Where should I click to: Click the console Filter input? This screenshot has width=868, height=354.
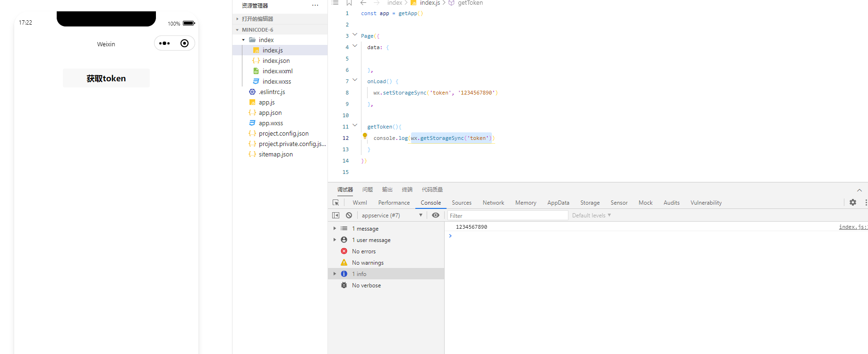point(508,216)
